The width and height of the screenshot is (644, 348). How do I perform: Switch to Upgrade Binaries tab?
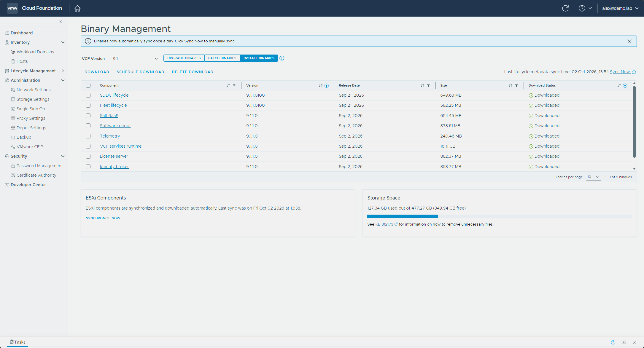coord(184,58)
